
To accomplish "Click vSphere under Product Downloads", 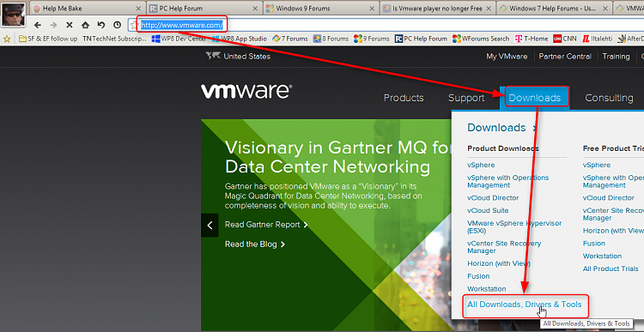I will tap(481, 165).
